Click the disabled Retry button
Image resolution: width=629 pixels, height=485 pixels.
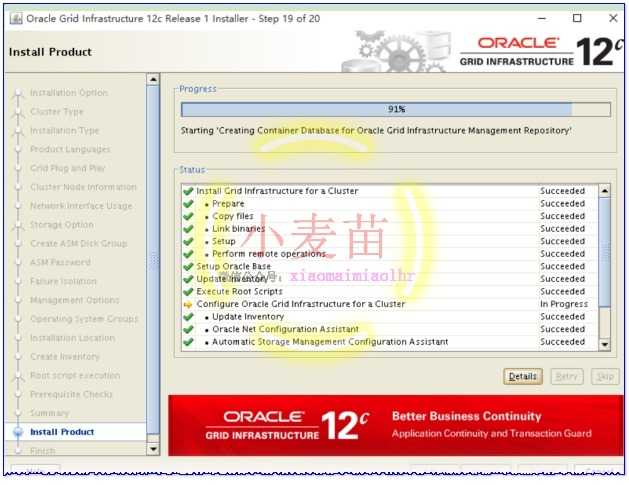pyautogui.click(x=566, y=376)
